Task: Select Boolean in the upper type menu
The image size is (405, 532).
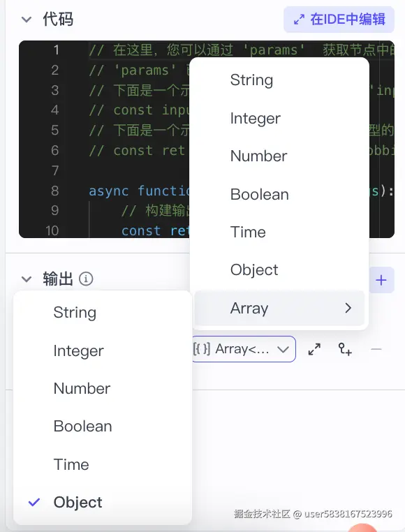Action: point(279,194)
